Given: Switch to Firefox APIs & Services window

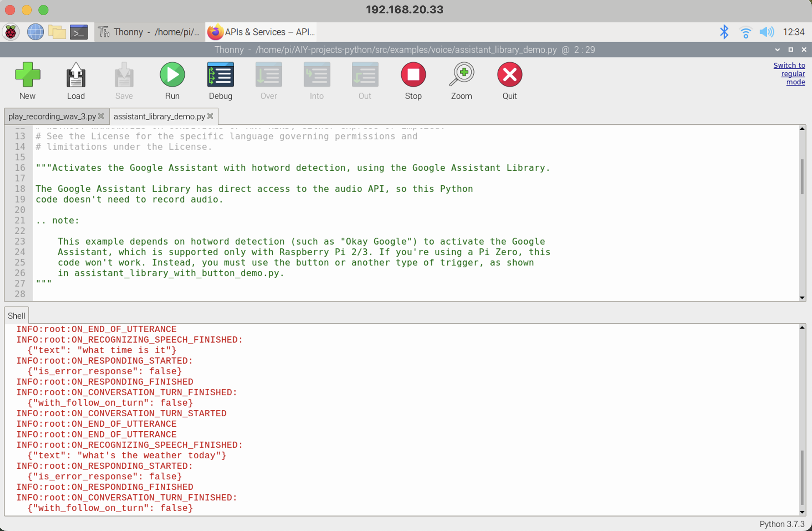Looking at the screenshot, I should pyautogui.click(x=261, y=32).
